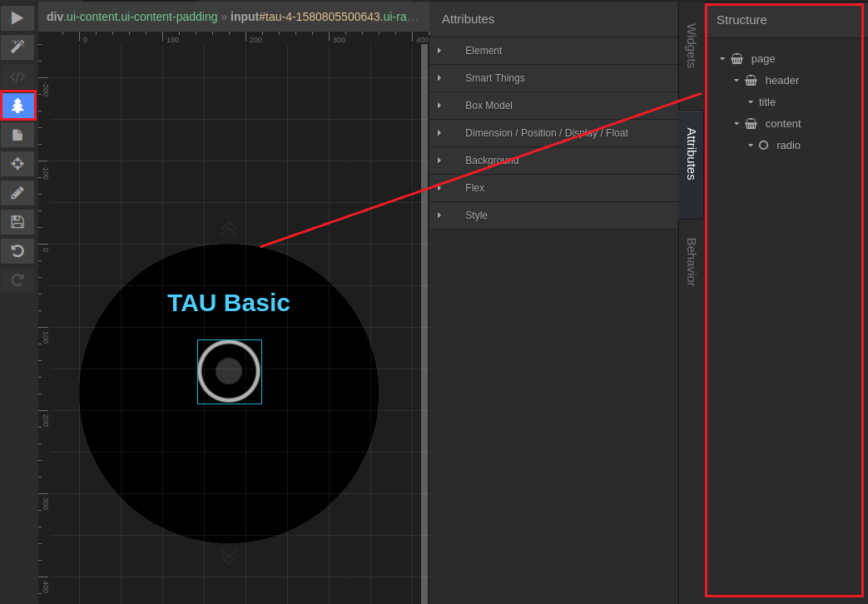Click the floppy disk save icon

pyautogui.click(x=17, y=222)
